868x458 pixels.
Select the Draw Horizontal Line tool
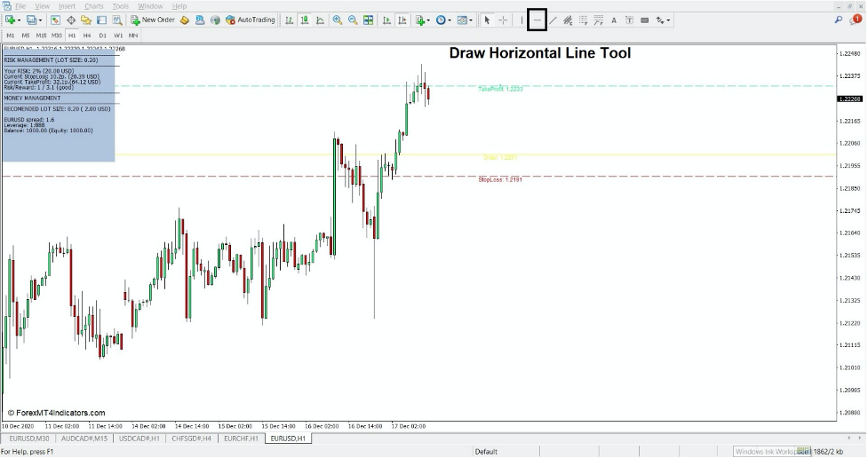pyautogui.click(x=537, y=20)
